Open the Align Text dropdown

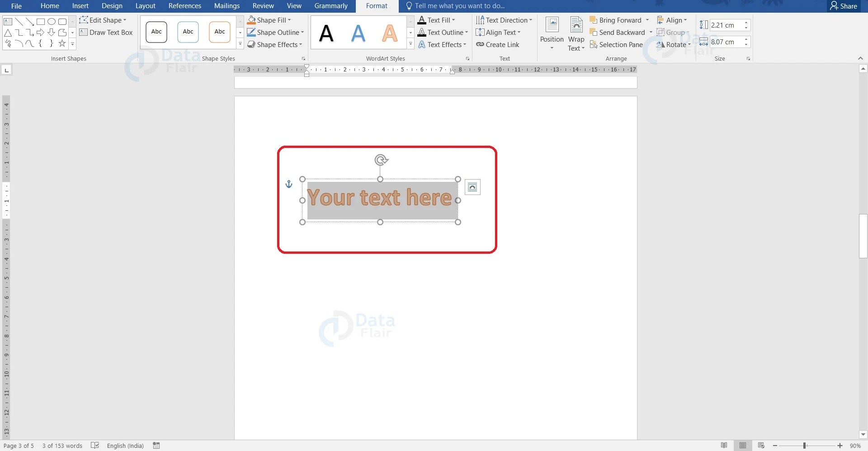pyautogui.click(x=499, y=32)
